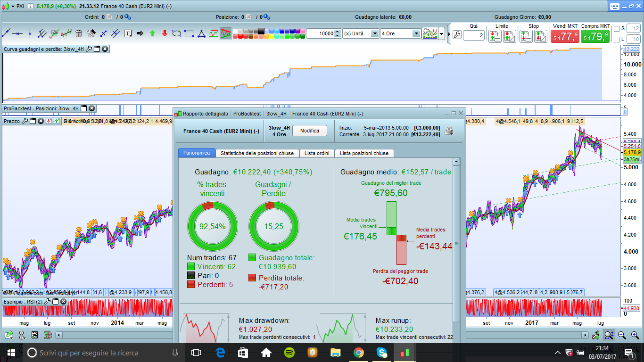Select the triangle drawing tool
Image resolution: width=644 pixels, height=362 pixels.
[201, 33]
